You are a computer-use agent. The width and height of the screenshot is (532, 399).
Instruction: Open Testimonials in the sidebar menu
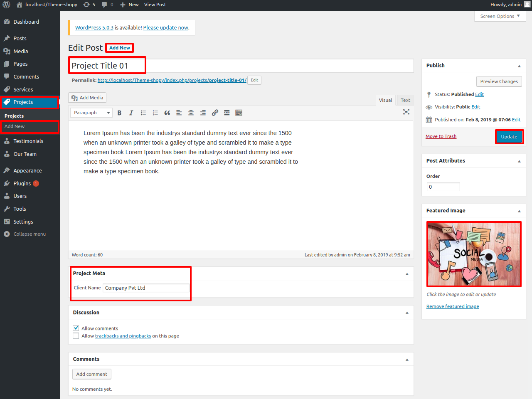[28, 141]
